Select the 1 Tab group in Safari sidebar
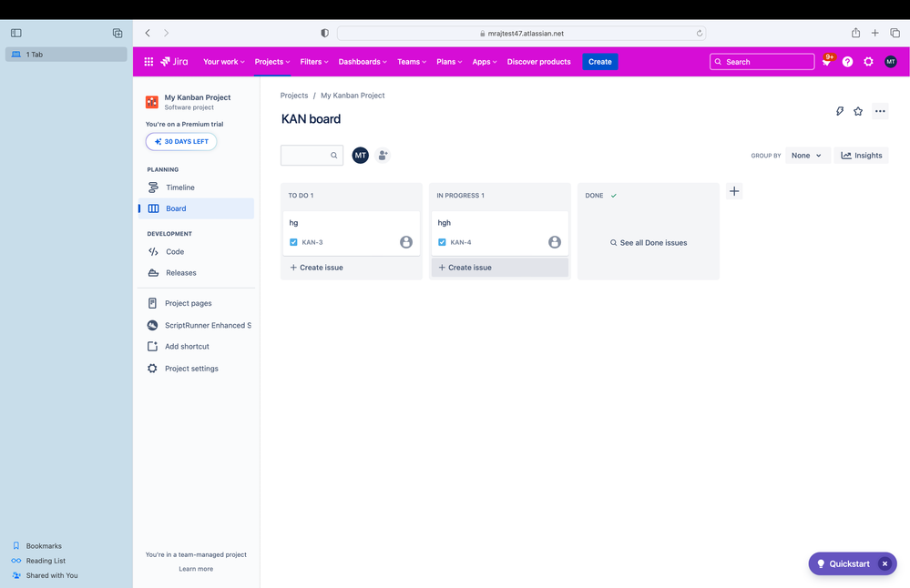 (x=66, y=54)
